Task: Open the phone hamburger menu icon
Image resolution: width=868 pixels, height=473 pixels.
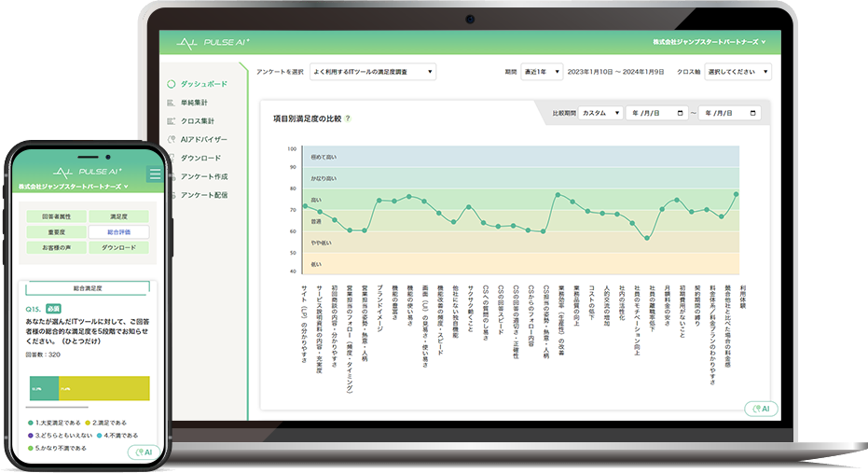Action: (x=155, y=174)
